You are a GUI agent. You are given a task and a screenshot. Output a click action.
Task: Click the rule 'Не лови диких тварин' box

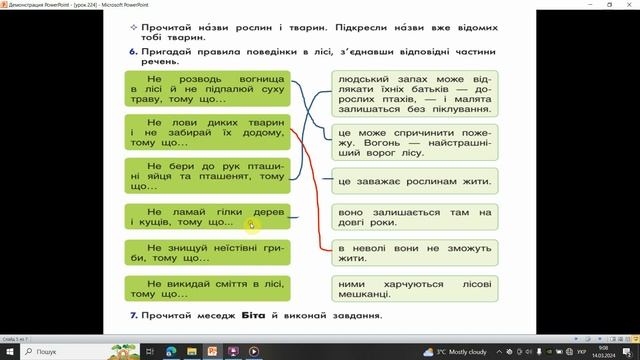click(207, 132)
